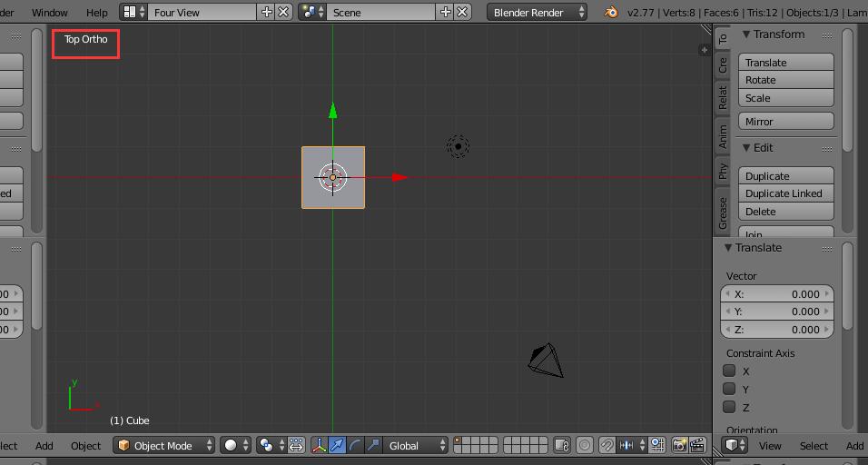868x465 pixels.
Task: Toggle manipulate center points icon
Action: 296,446
